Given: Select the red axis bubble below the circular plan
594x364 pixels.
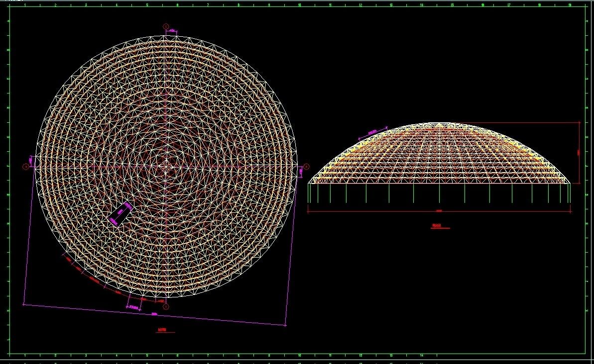Looking at the screenshot, I should coord(166,307).
